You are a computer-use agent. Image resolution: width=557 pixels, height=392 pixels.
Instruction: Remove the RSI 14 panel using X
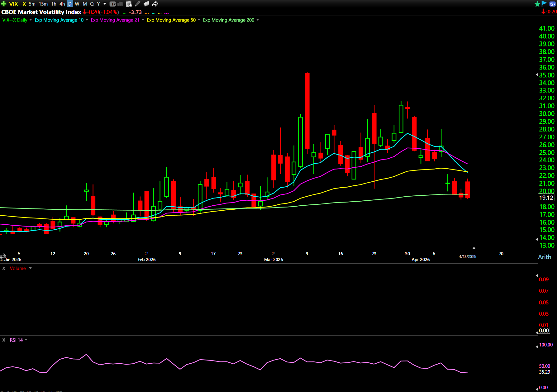(x=4, y=340)
